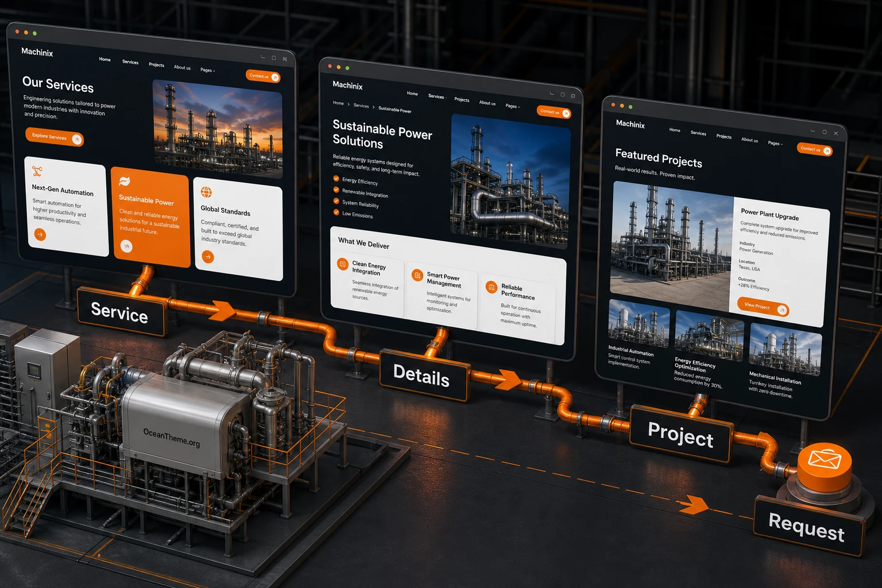Click arrow icon on Explore Services button

tap(76, 140)
